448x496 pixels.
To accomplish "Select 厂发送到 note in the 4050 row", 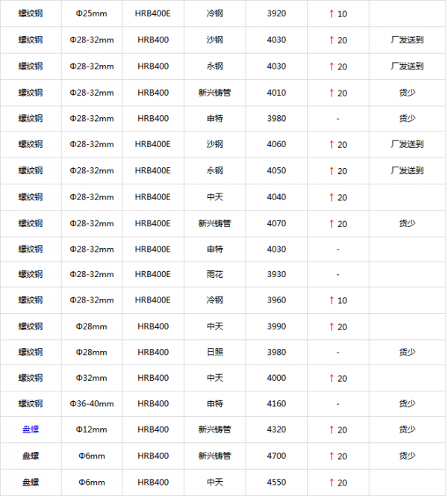I will 407,170.
